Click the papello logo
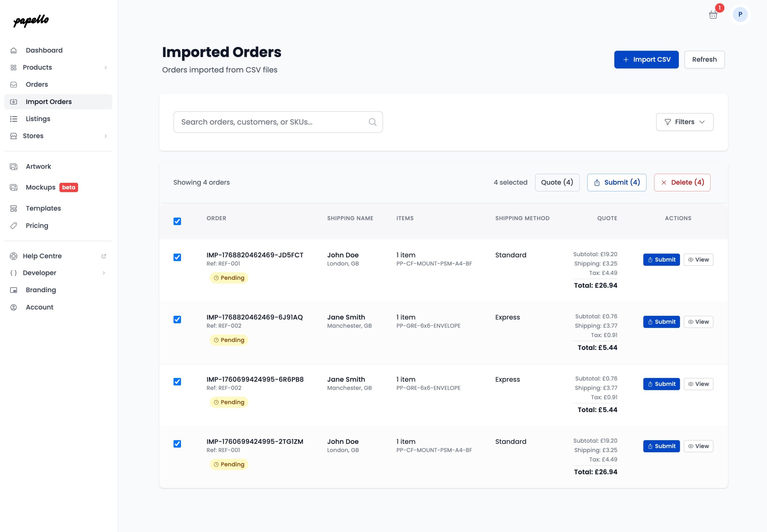Image resolution: width=767 pixels, height=532 pixels. 31,21
